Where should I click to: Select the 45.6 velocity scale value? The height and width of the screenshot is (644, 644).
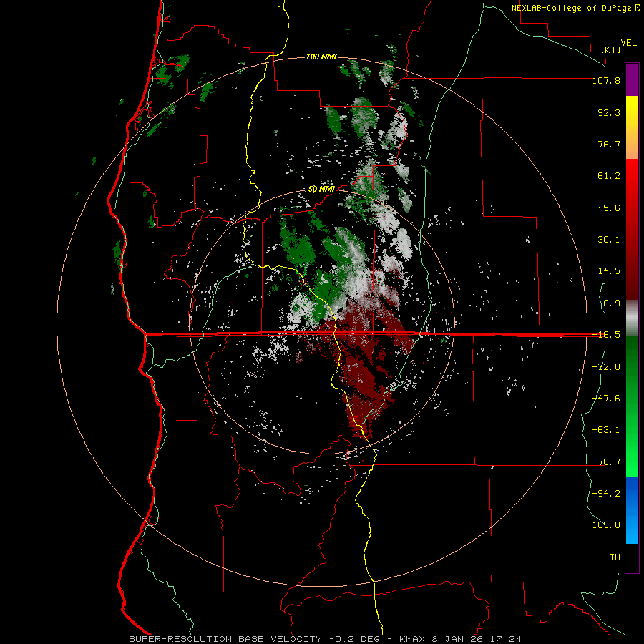click(x=609, y=208)
